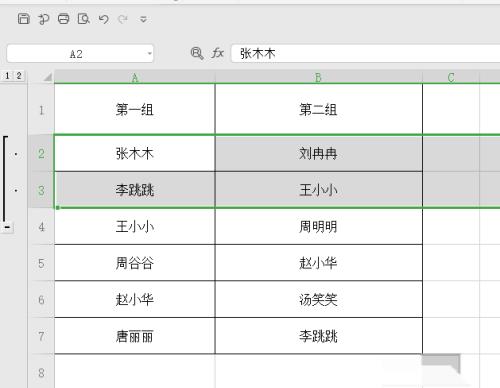Click the Save icon in quick toolbar
The width and height of the screenshot is (500, 388).
coord(23,19)
